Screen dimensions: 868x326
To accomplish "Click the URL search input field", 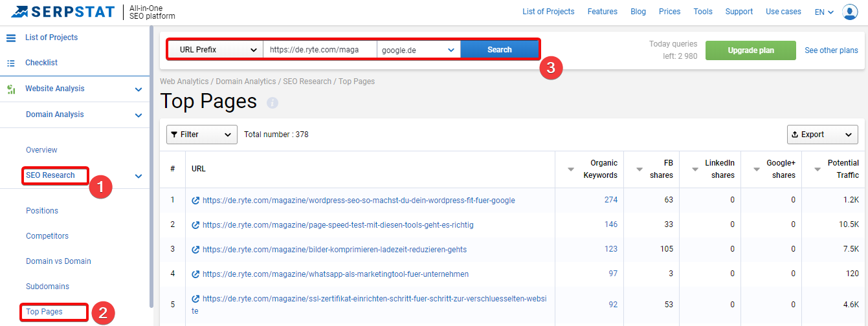I will 320,49.
